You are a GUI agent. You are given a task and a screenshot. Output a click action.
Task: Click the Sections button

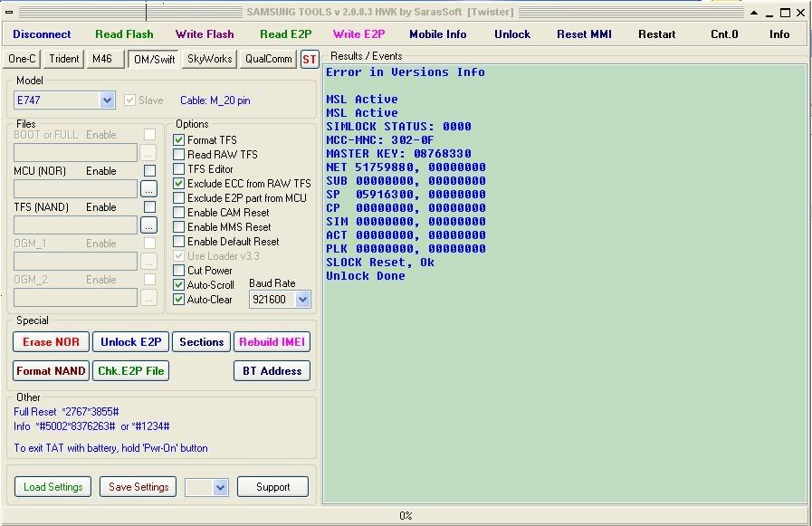[201, 341]
